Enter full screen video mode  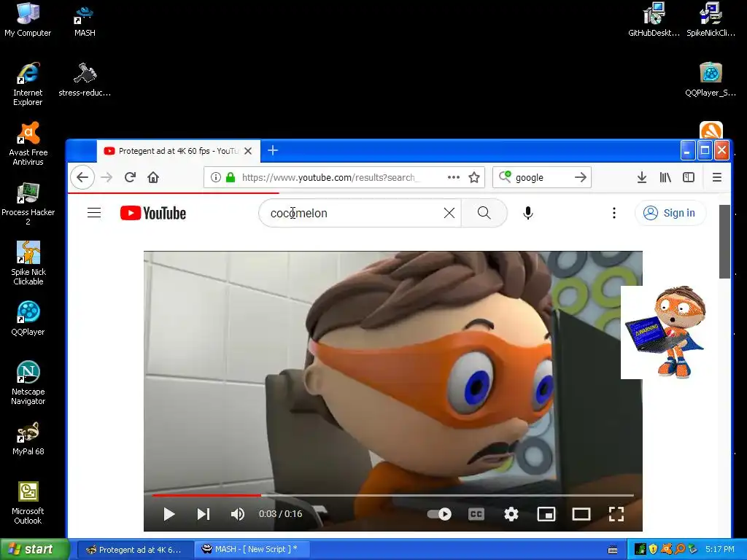pyautogui.click(x=616, y=514)
